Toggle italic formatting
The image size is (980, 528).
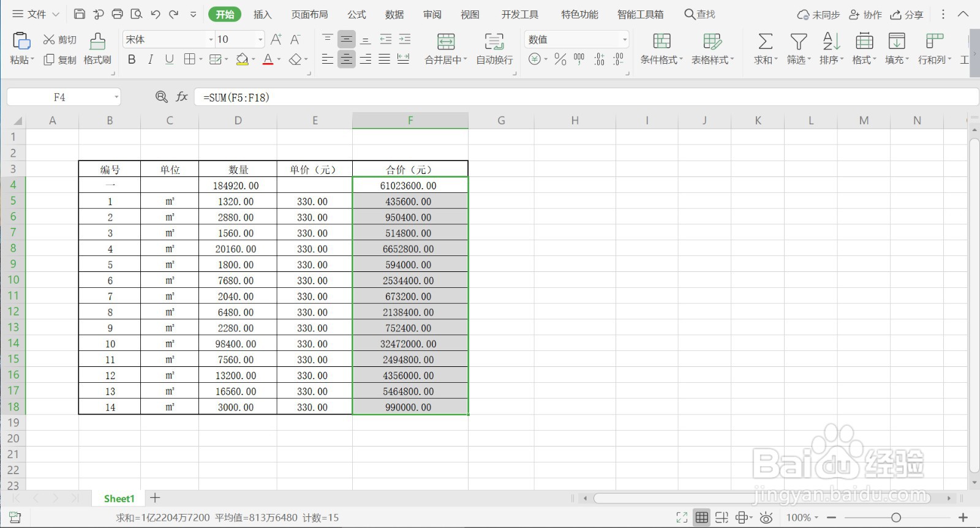[x=151, y=59]
